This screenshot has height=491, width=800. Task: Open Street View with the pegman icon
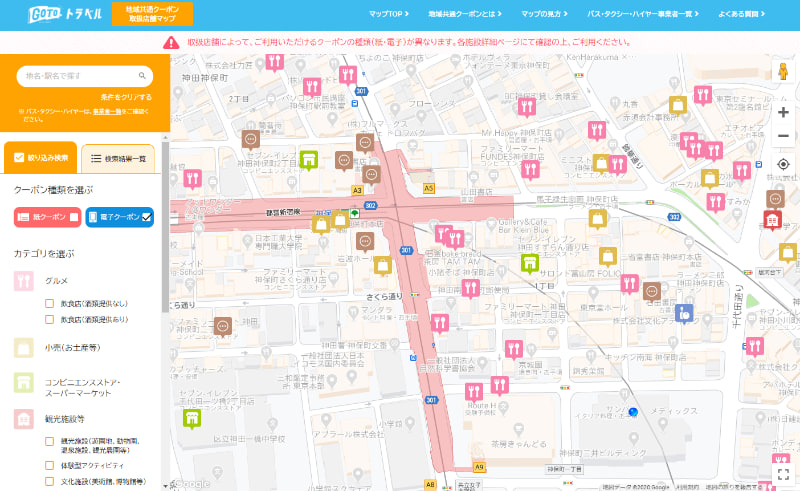tap(783, 71)
